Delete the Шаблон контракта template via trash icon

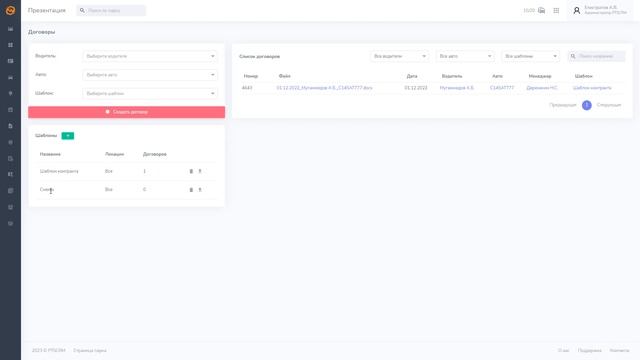click(x=191, y=171)
